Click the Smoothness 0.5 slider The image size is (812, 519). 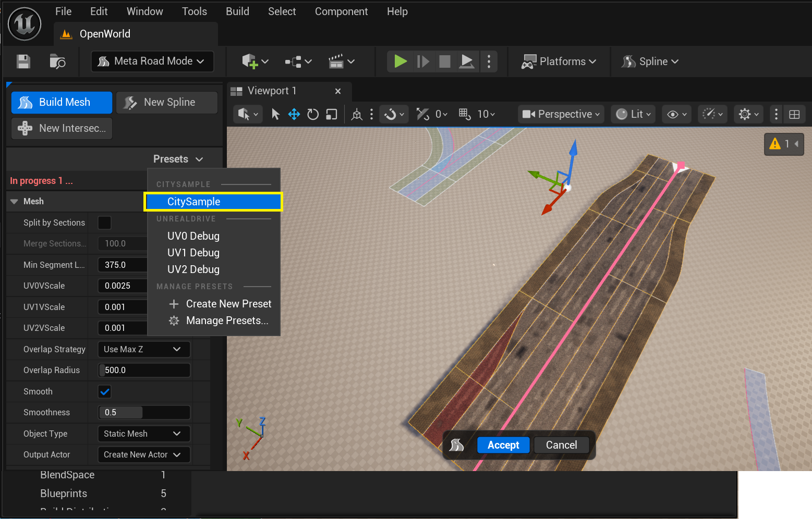[144, 413]
